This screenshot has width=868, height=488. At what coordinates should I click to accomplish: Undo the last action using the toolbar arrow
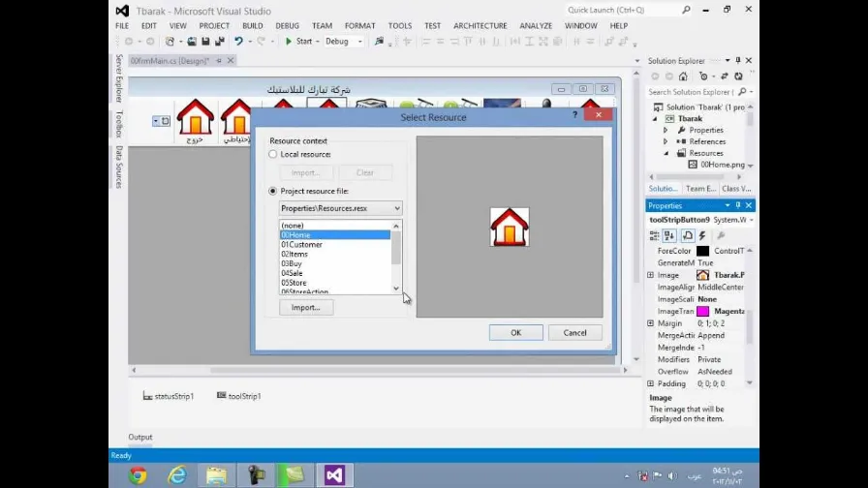238,42
